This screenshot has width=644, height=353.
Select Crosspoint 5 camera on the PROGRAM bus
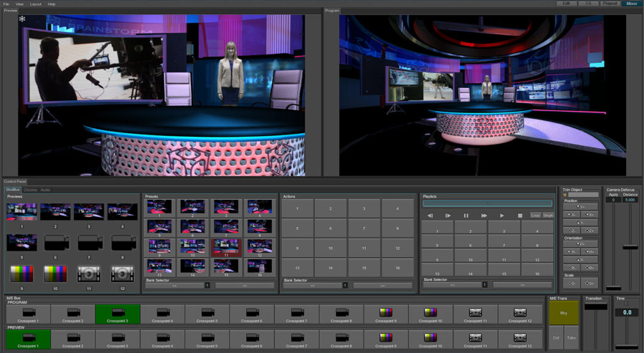207,314
